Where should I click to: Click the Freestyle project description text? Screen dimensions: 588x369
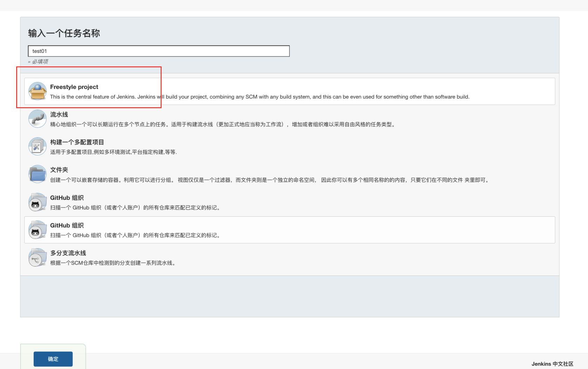pyautogui.click(x=260, y=97)
